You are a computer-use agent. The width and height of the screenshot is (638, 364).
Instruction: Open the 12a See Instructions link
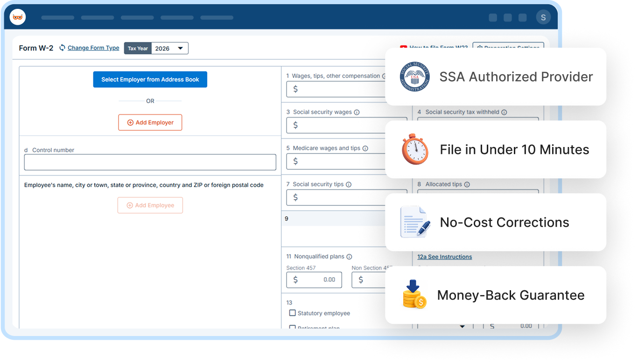pos(445,257)
